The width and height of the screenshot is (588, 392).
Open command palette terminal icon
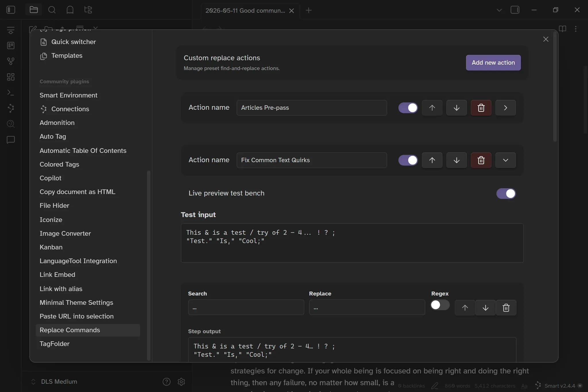click(x=11, y=92)
